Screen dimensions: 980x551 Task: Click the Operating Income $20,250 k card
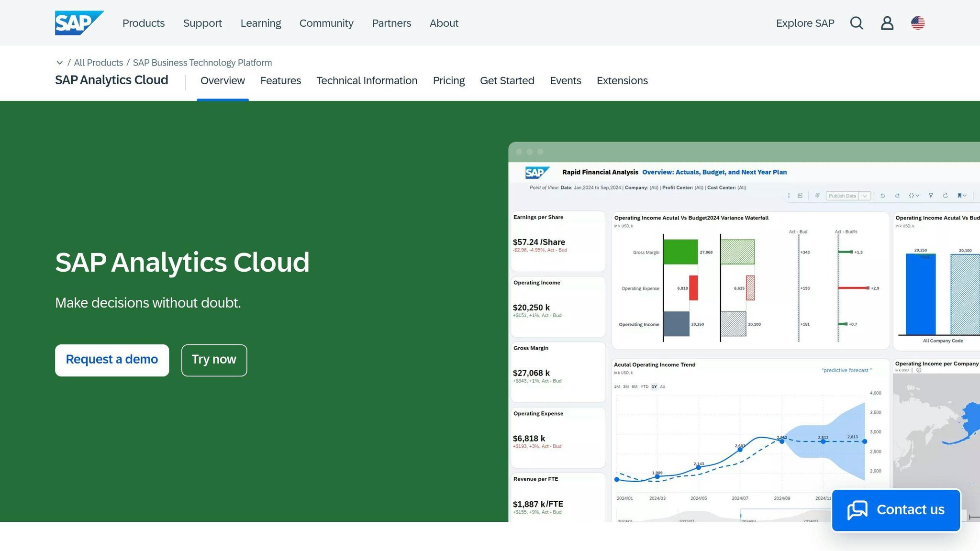pos(558,307)
